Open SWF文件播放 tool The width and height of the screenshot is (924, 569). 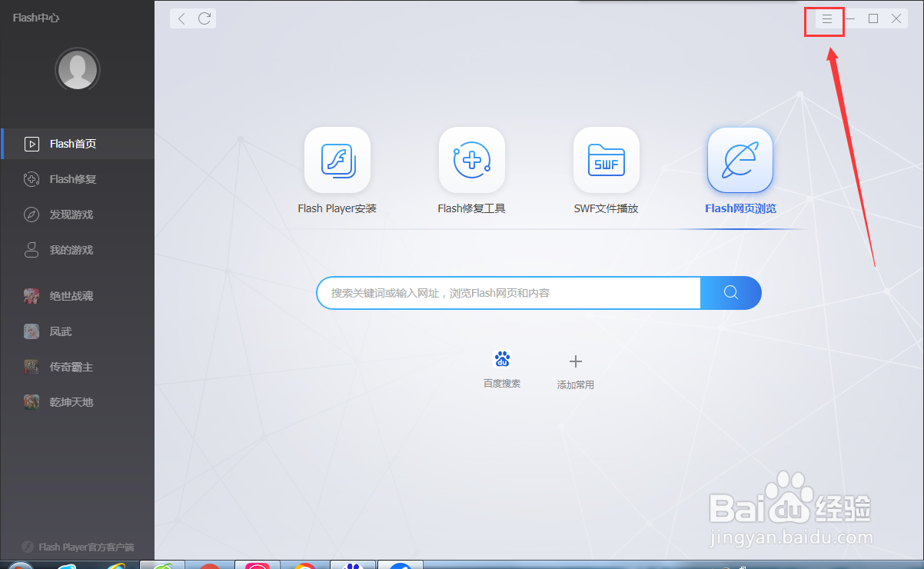[607, 160]
